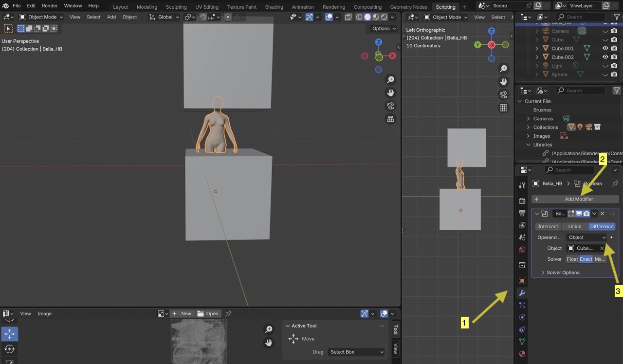The image size is (623, 364).
Task: Switch perspective/orthographic grid icon in left viewport
Action: [x=390, y=119]
